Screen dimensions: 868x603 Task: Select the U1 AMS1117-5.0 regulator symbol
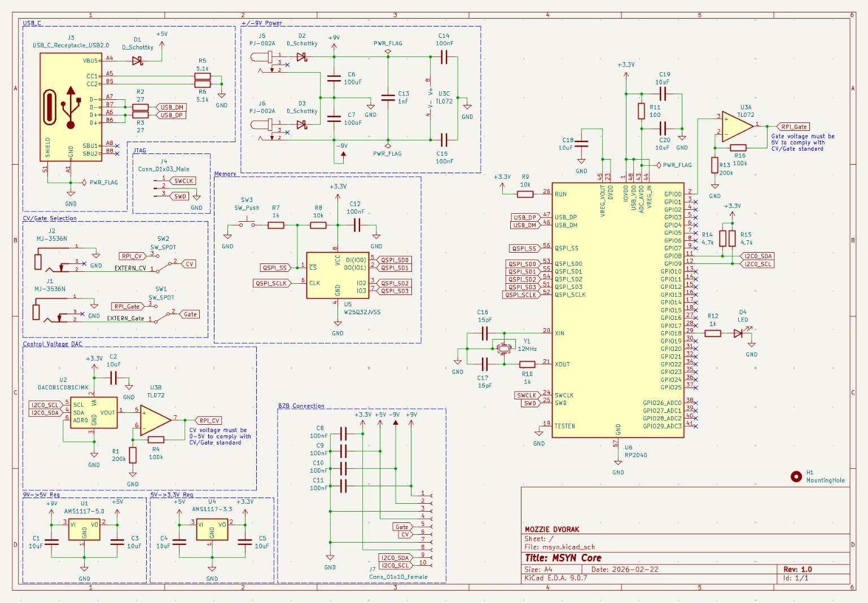84,530
